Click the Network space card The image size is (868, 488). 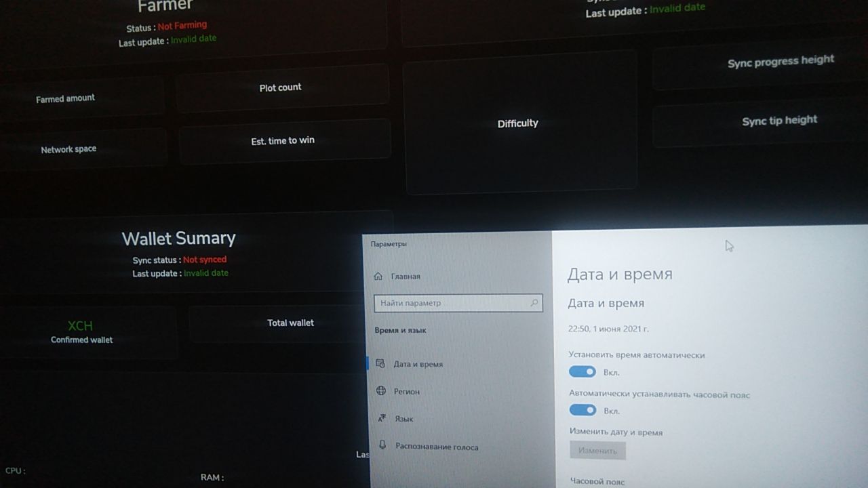(84, 148)
